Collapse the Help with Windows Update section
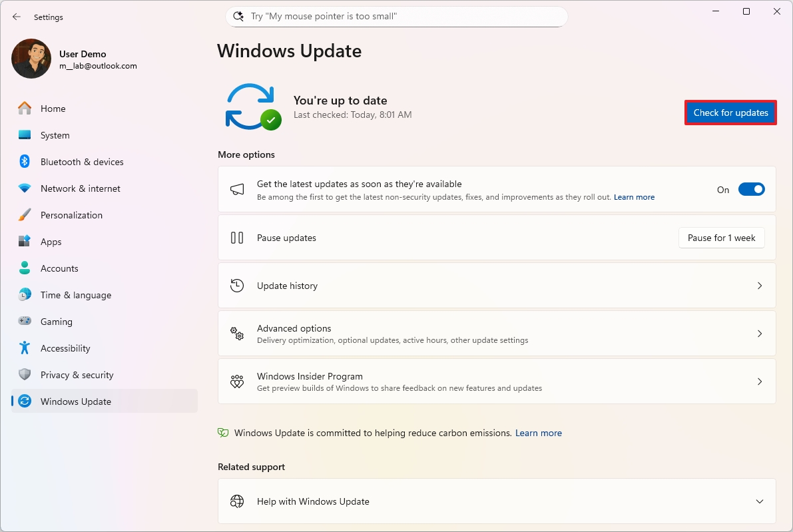The height and width of the screenshot is (532, 793). tap(759, 501)
